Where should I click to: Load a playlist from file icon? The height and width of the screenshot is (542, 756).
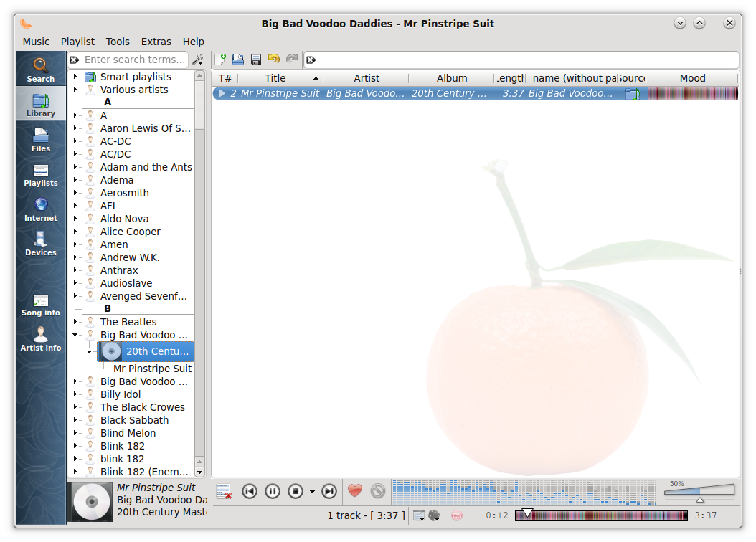coord(238,60)
